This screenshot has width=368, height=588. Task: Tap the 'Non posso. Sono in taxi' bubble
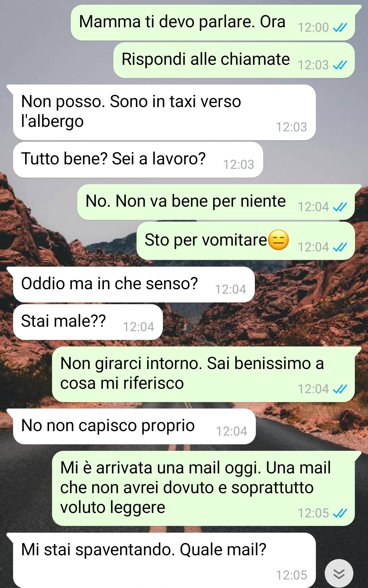(164, 112)
